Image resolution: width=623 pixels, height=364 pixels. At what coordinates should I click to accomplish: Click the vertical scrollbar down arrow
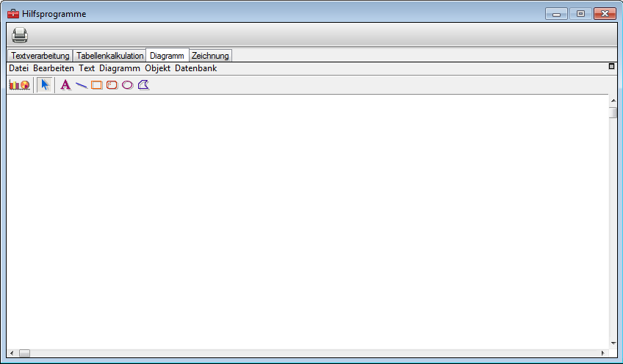pos(613,343)
